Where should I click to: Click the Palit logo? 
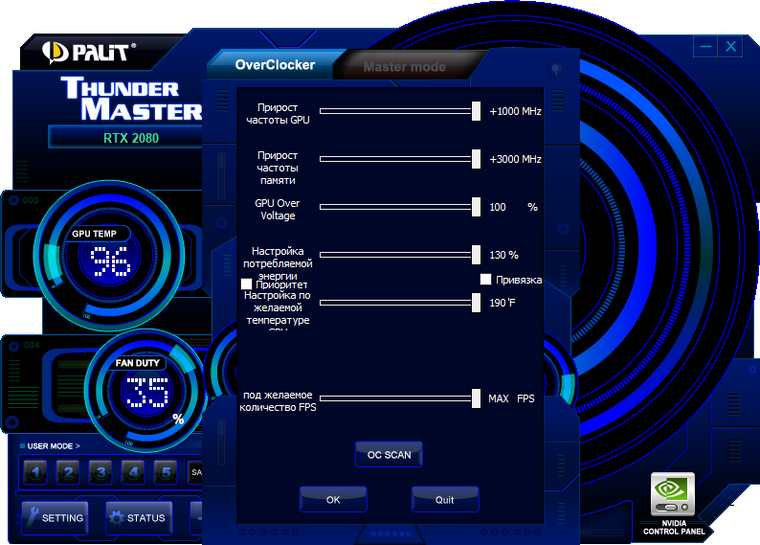click(x=89, y=52)
